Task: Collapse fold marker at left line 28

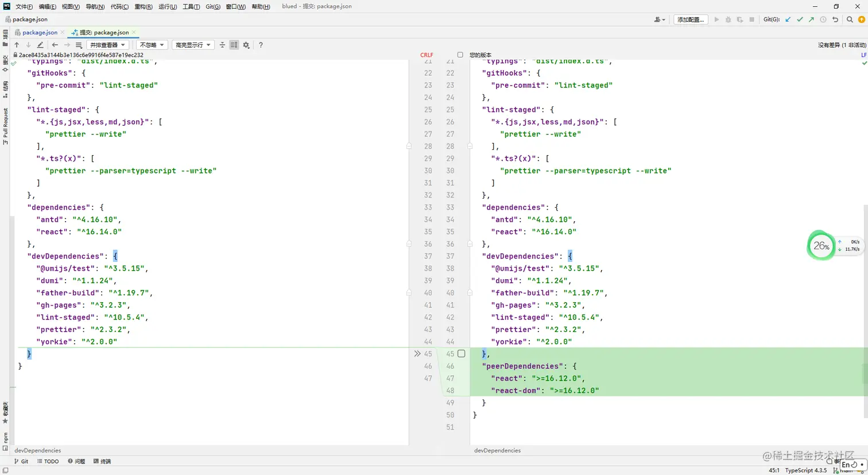Action: tap(409, 146)
